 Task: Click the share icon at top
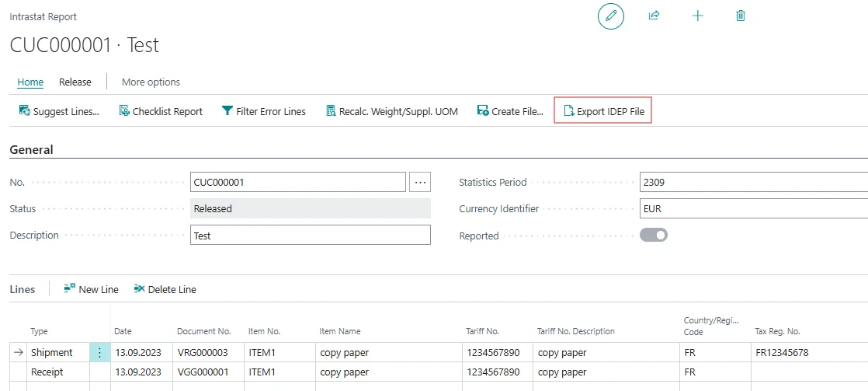tap(654, 16)
